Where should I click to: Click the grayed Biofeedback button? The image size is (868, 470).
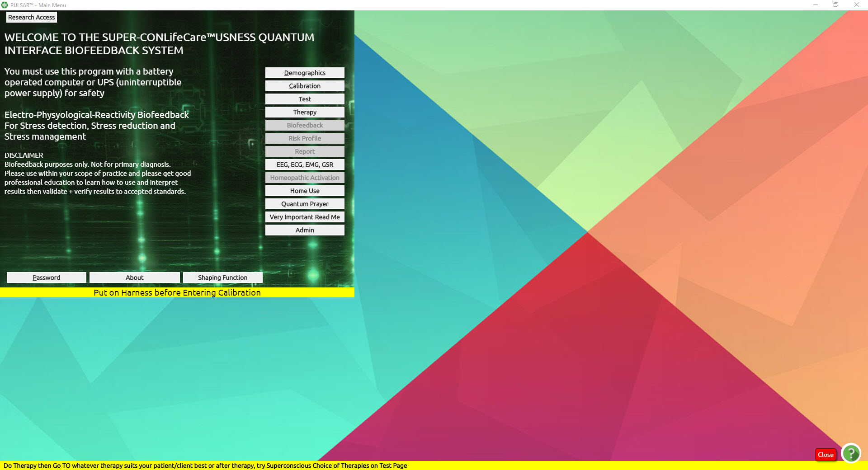pos(305,125)
